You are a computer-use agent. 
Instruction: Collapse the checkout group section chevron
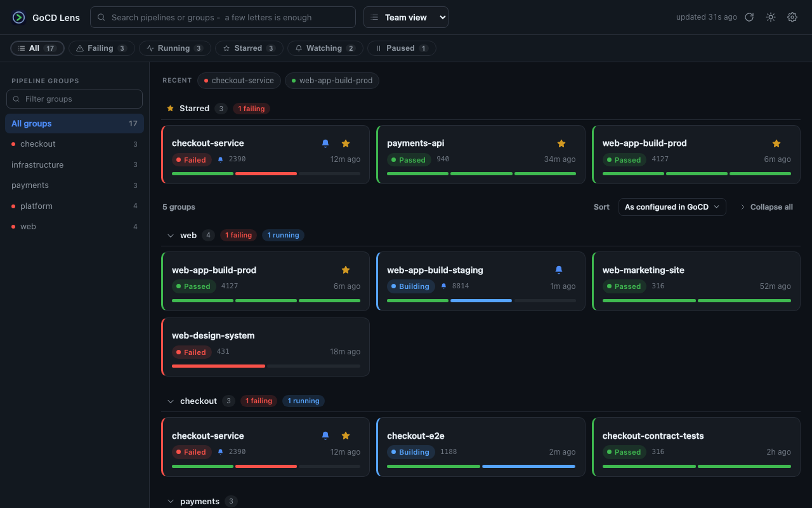(x=171, y=401)
